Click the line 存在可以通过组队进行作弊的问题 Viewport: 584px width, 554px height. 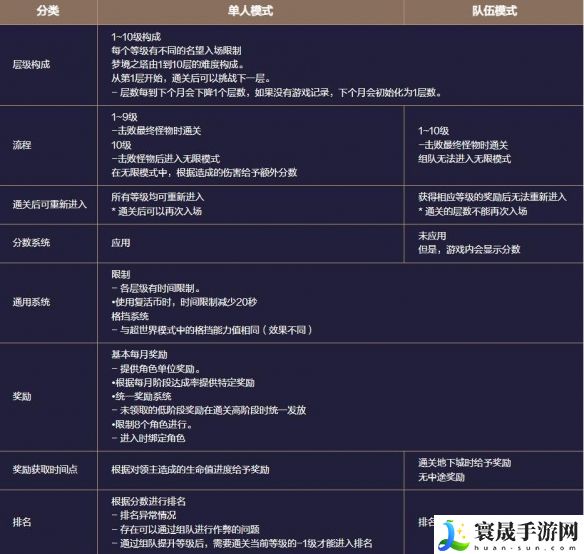pos(185,529)
